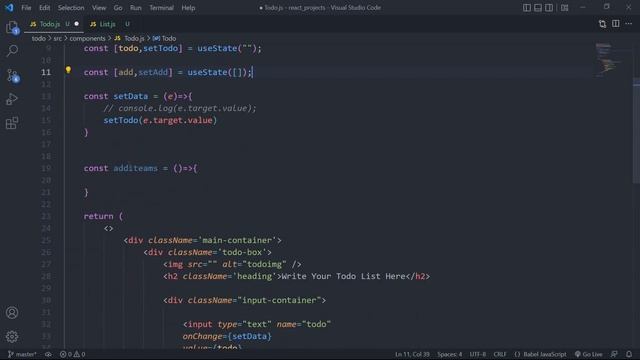Click the 'components' breadcrumb folder
This screenshot has height=360, width=640.
click(87, 38)
